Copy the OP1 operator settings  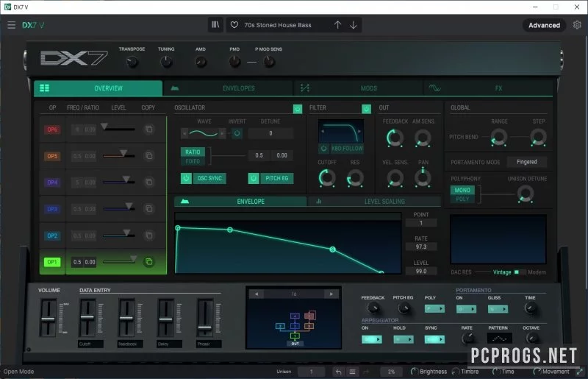coord(149,262)
